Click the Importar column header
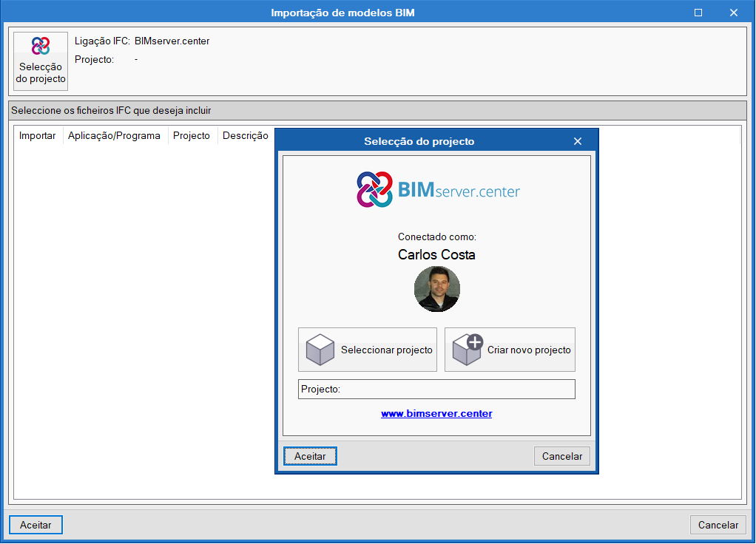The width and height of the screenshot is (756, 544). tap(38, 136)
